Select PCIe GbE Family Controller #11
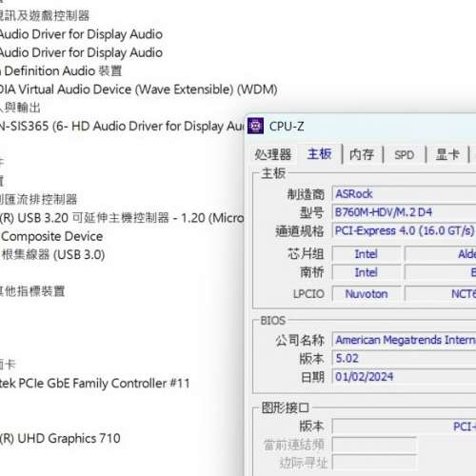The image size is (476, 476). (x=94, y=384)
